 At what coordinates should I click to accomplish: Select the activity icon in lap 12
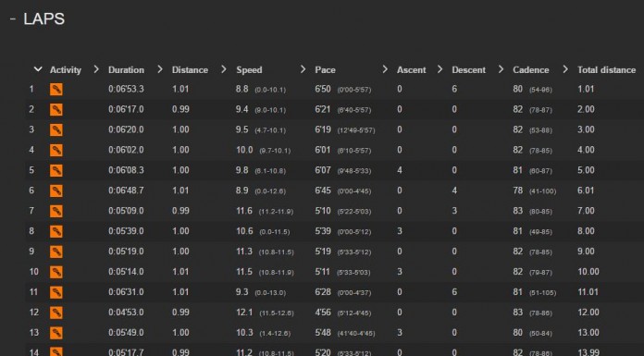pyautogui.click(x=56, y=313)
